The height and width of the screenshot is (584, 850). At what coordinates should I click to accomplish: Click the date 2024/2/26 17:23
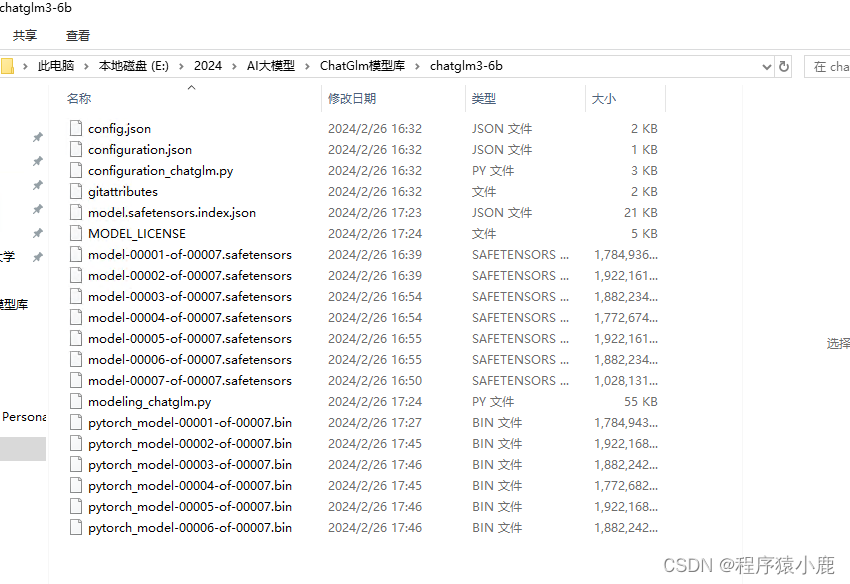coord(375,213)
